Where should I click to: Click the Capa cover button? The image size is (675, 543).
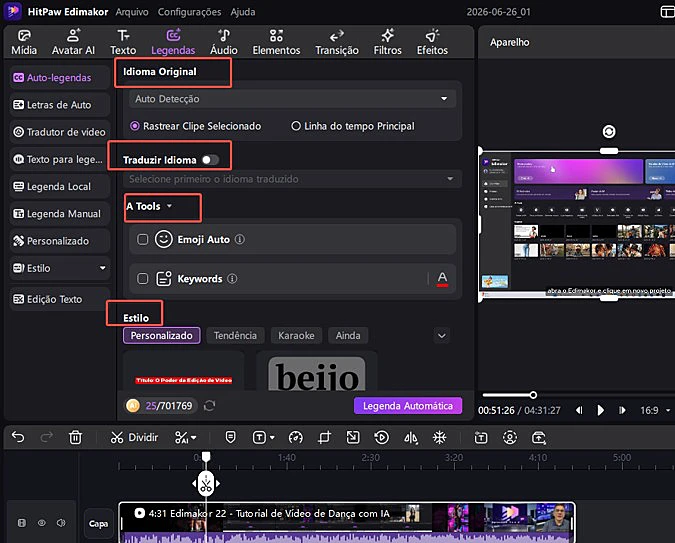tap(99, 523)
